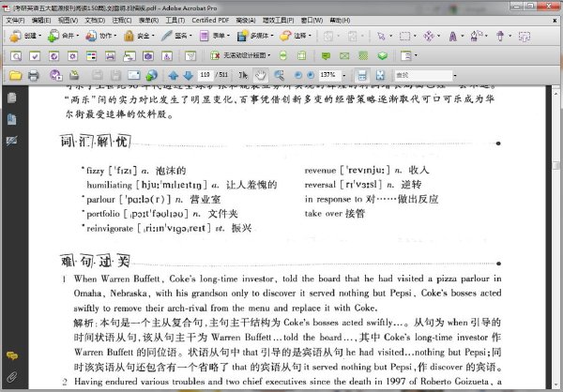563x392 pixels.
Task: Open the Comments panel at sidebar bottom
Action: (12, 355)
